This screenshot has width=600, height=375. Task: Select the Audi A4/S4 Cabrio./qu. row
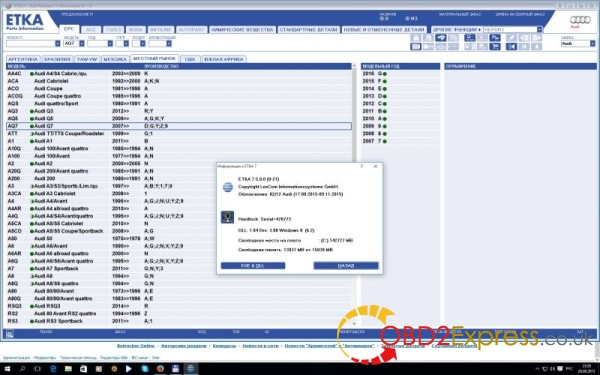(x=179, y=73)
